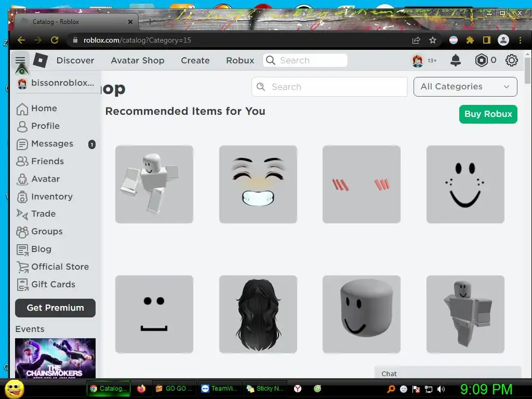Open the gray smiling head item
Screen dimensions: 532x399
click(362, 314)
